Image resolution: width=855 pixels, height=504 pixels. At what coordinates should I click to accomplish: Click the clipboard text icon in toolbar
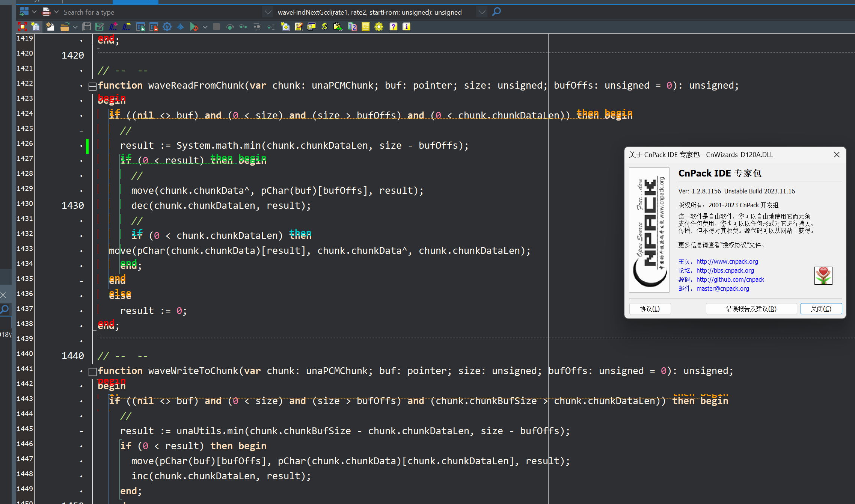tap(36, 27)
